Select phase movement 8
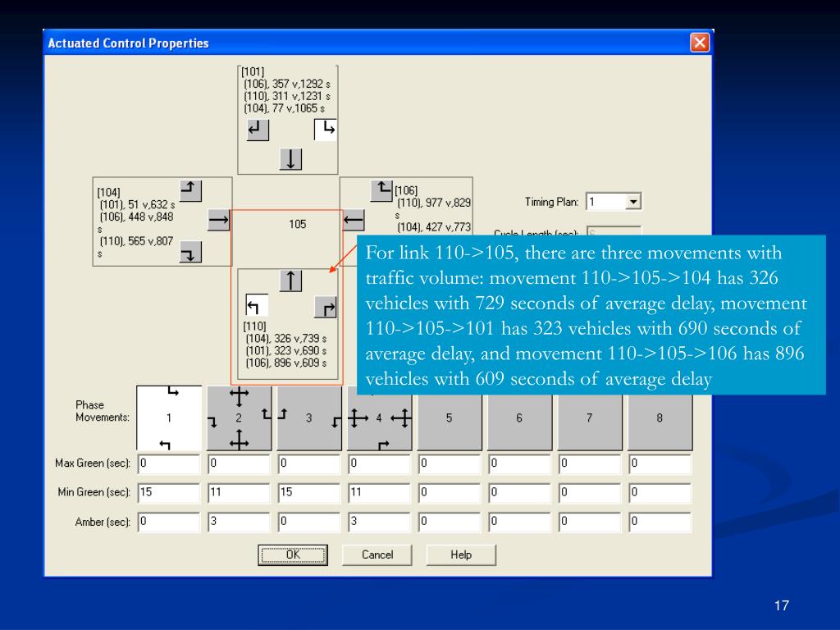 click(x=660, y=422)
